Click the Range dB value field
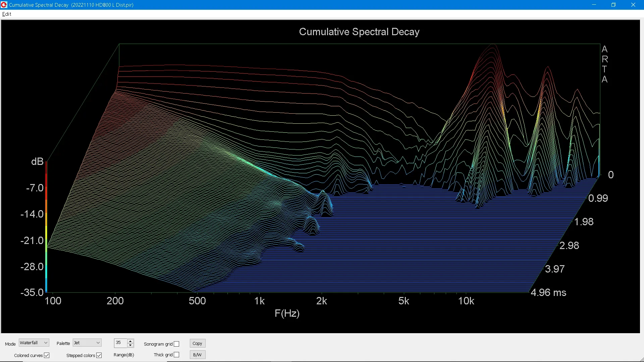Image resolution: width=644 pixels, height=362 pixels. 120,343
